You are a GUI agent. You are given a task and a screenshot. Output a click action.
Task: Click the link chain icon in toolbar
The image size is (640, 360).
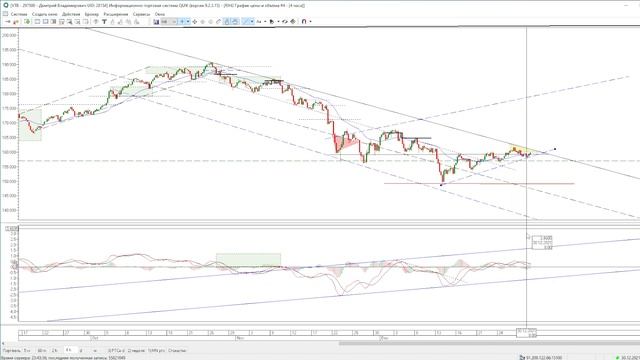coord(284,21)
